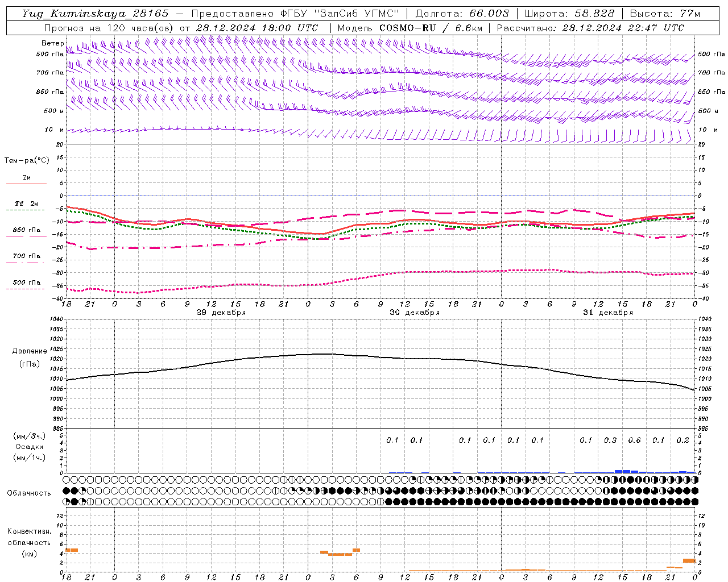Click the Ветер wind panel label
The height and width of the screenshot is (582, 728).
[52, 43]
